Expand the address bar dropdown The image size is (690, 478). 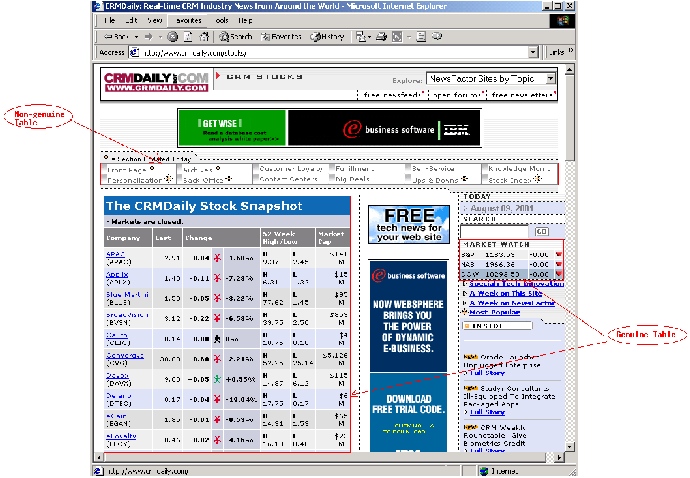click(x=533, y=52)
